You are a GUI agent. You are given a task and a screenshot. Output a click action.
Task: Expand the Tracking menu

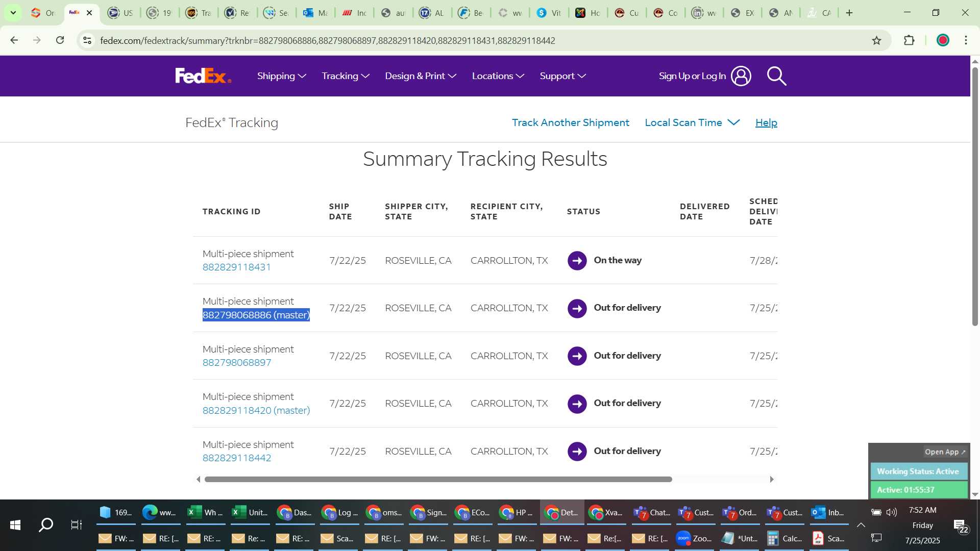(x=346, y=76)
